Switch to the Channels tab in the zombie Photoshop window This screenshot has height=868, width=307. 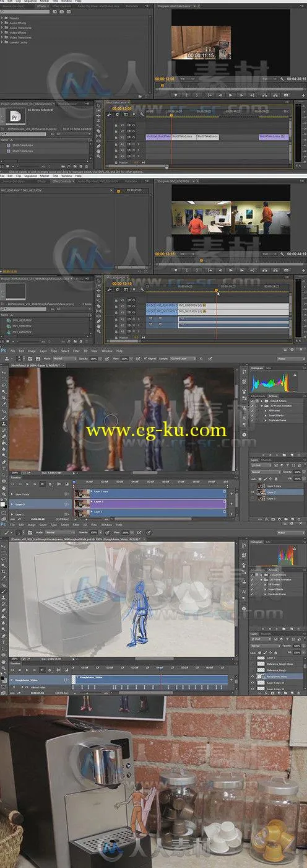pyautogui.click(x=266, y=460)
